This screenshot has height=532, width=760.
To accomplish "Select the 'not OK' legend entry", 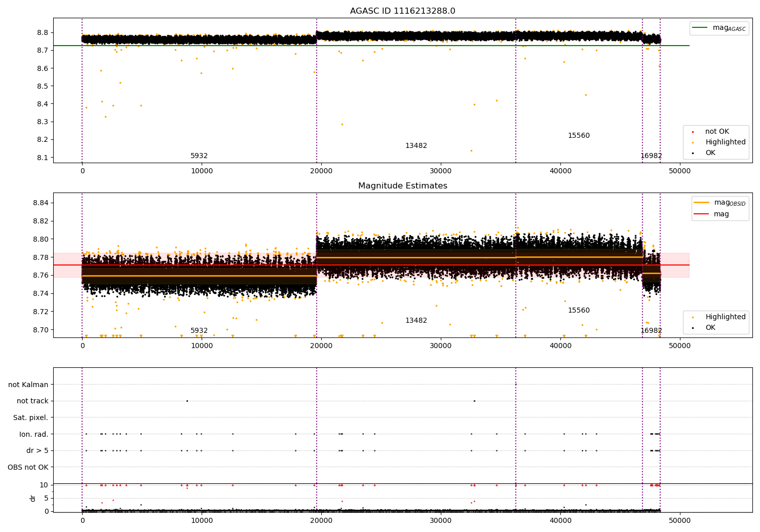I will [717, 132].
